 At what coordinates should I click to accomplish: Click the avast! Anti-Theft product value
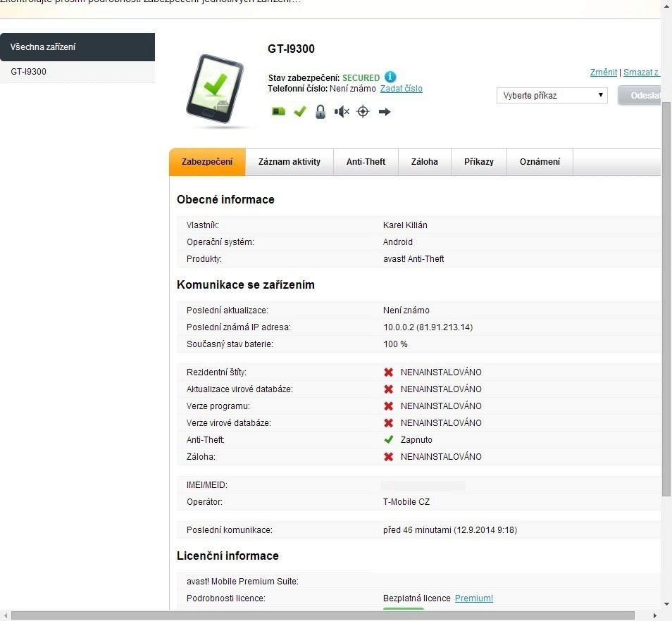tap(413, 259)
